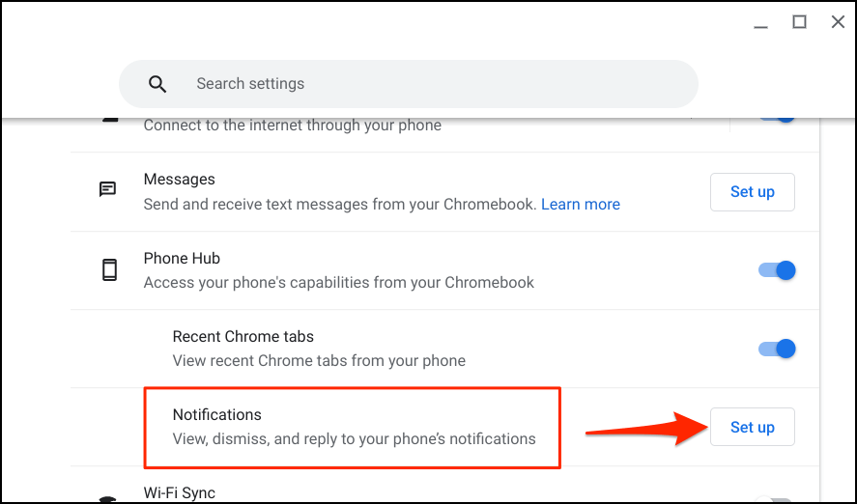Toggle the Wi-Fi Sync switch

[776, 499]
